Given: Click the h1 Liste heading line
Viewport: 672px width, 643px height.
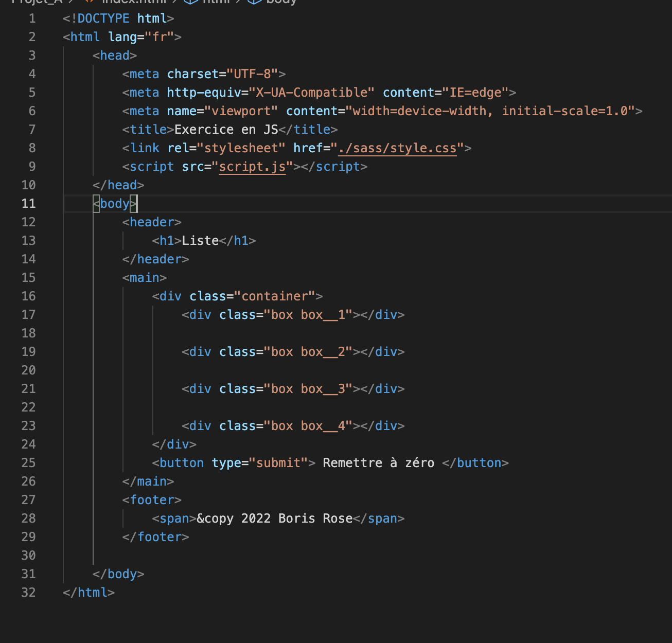Looking at the screenshot, I should pos(201,240).
